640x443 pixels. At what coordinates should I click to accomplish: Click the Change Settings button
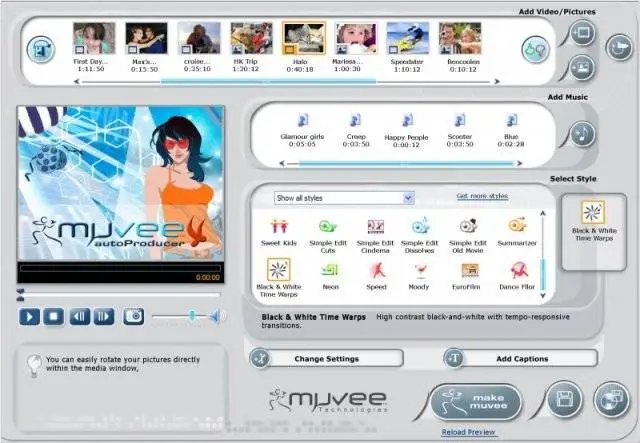326,359
